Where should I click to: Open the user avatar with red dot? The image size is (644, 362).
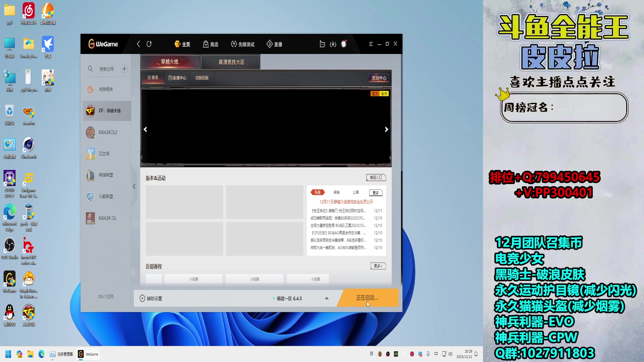pos(344,44)
